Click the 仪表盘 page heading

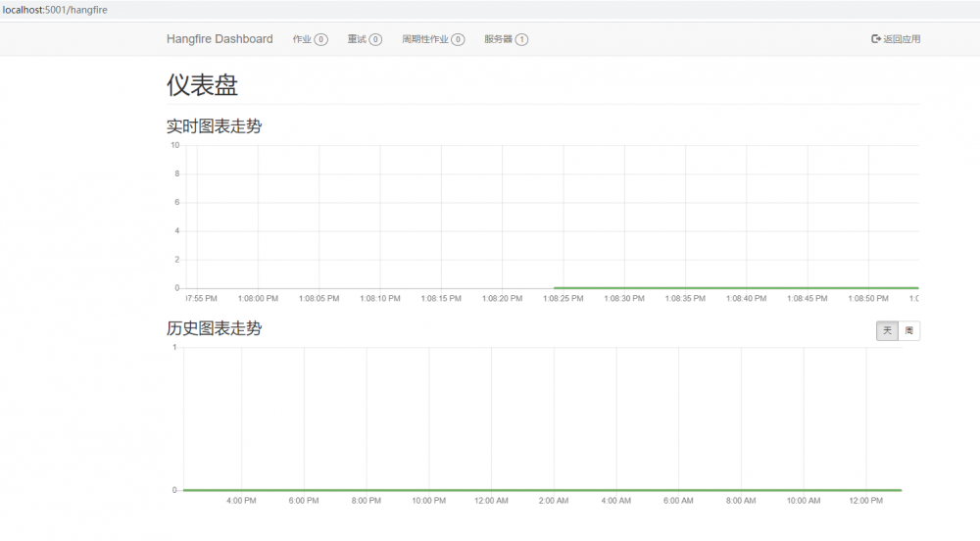(x=202, y=85)
